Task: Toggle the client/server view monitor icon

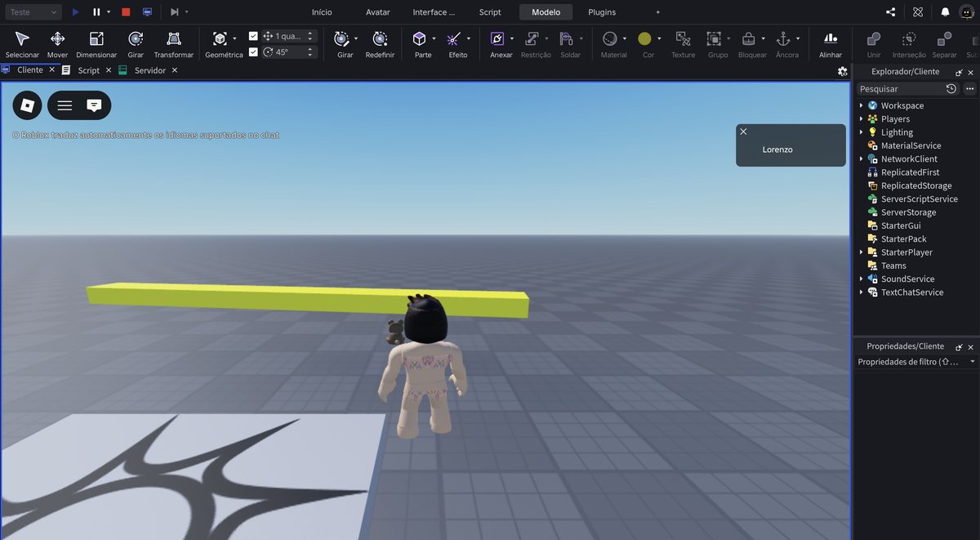Action: click(147, 12)
